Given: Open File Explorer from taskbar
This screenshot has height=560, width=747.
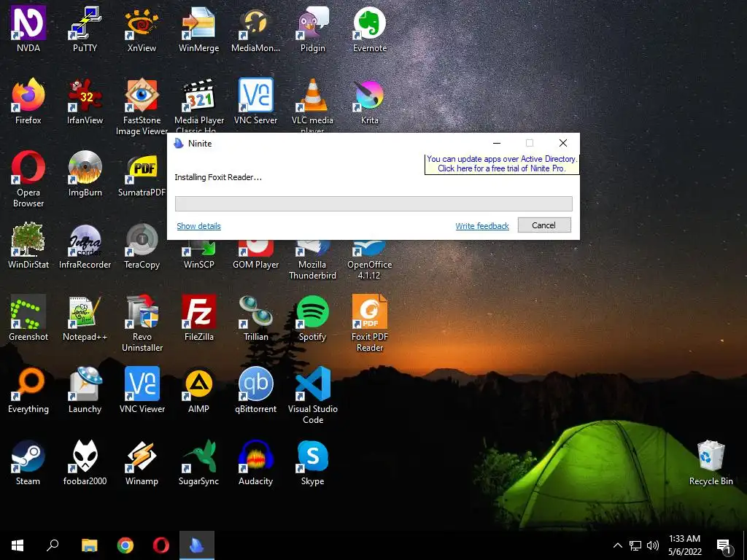Looking at the screenshot, I should coord(89,545).
